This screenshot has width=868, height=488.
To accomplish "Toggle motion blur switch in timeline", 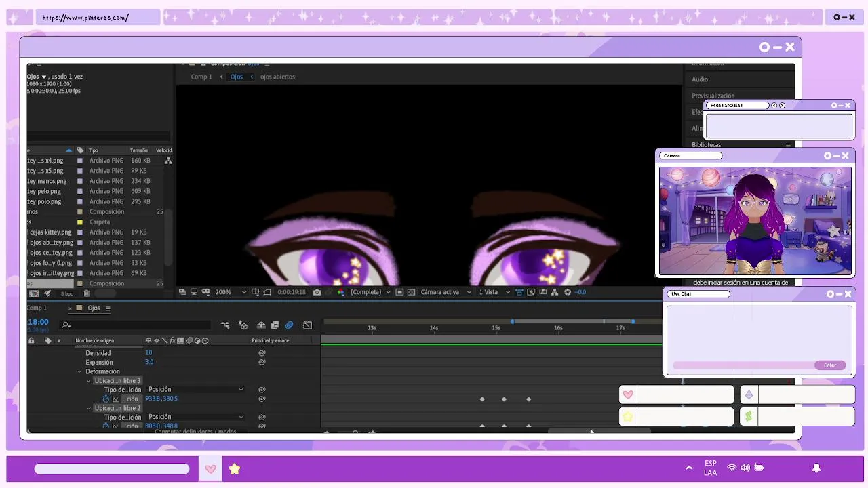I will point(289,325).
